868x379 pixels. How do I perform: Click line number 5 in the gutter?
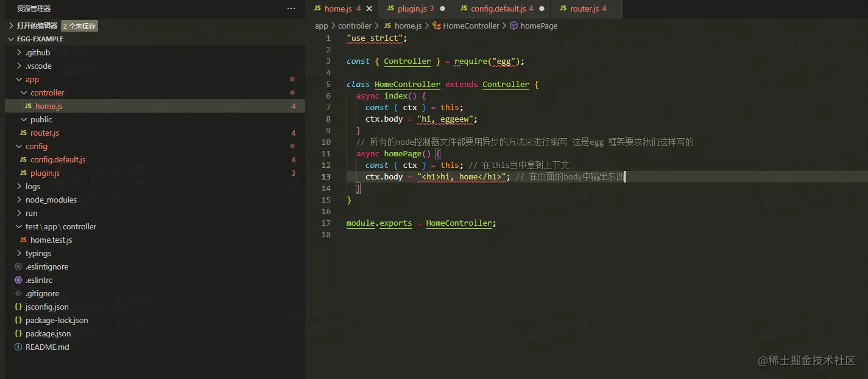point(328,84)
